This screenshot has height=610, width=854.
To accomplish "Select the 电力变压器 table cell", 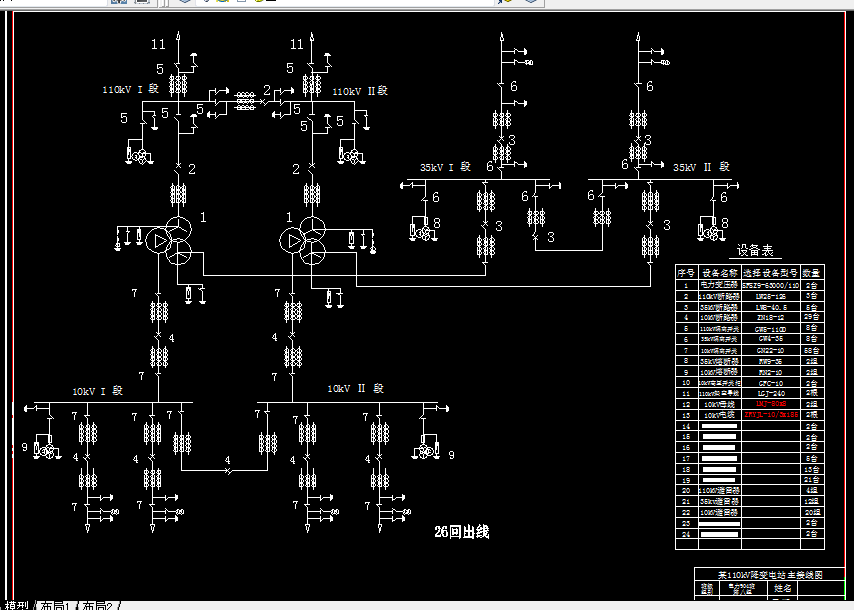I will (x=719, y=285).
